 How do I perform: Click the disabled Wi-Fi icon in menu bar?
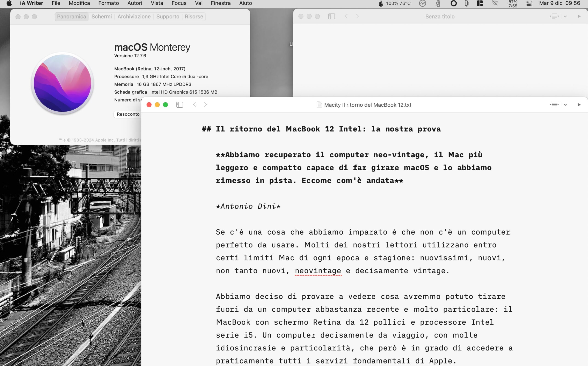[495, 4]
